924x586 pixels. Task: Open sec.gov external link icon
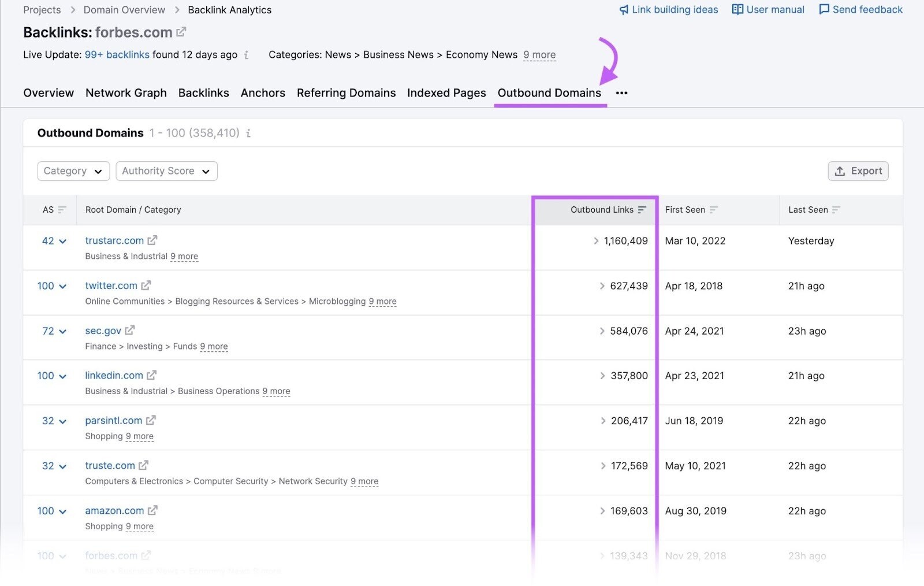tap(130, 331)
